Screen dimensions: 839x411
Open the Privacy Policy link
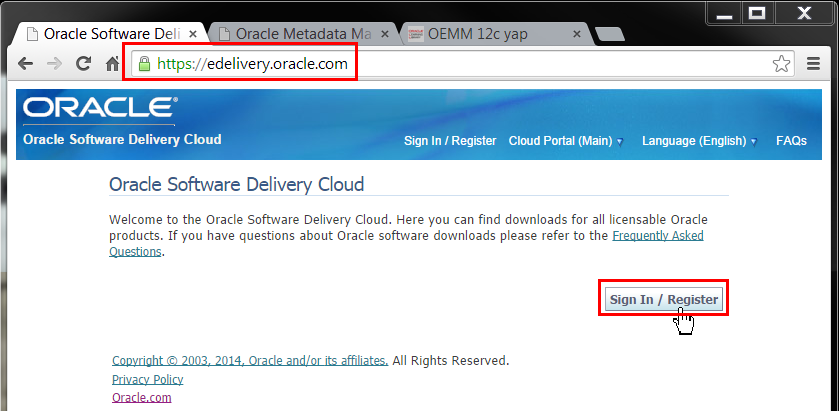click(x=148, y=379)
